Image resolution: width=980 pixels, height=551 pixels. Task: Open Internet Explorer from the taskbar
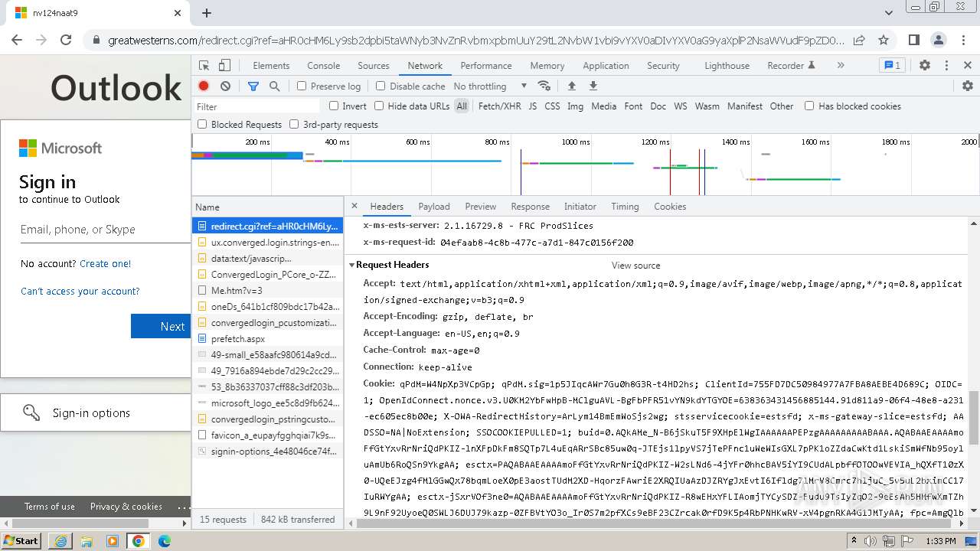point(60,541)
